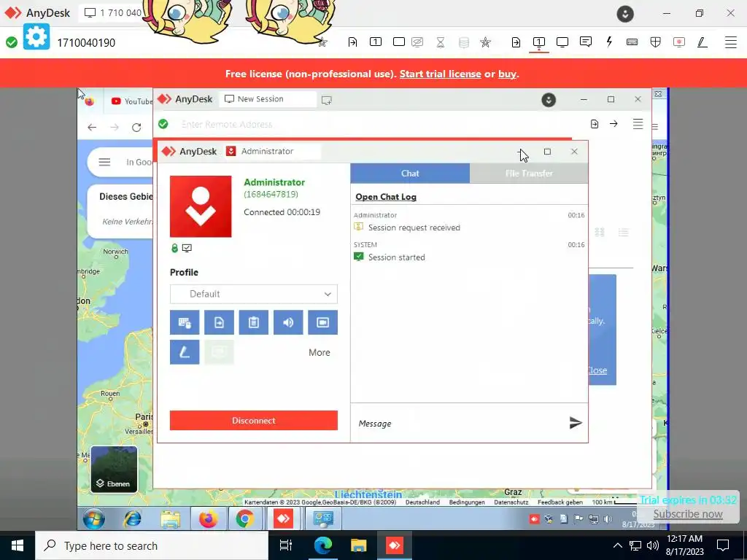Open Firefox from remote taskbar

208,518
